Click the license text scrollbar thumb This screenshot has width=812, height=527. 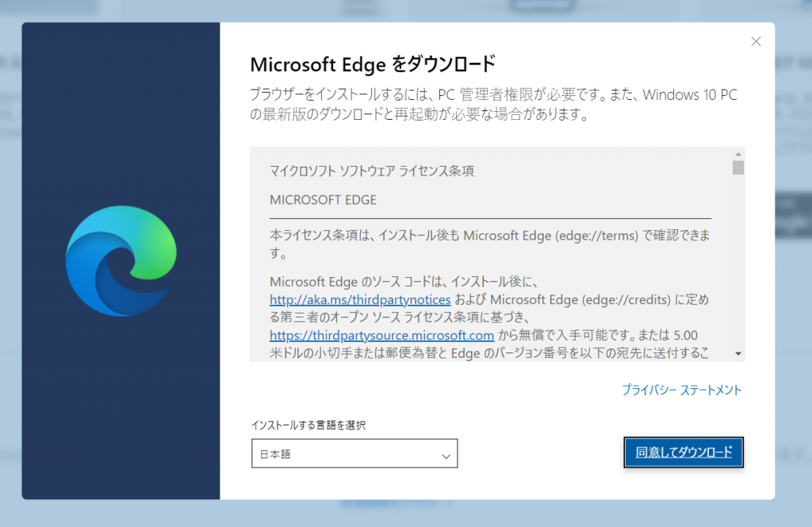click(738, 167)
